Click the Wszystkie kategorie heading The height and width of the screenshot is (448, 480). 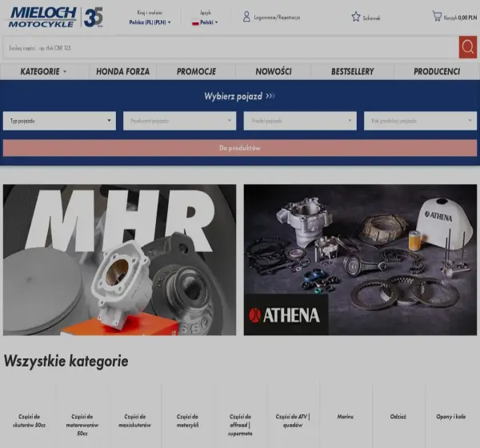coord(66,361)
